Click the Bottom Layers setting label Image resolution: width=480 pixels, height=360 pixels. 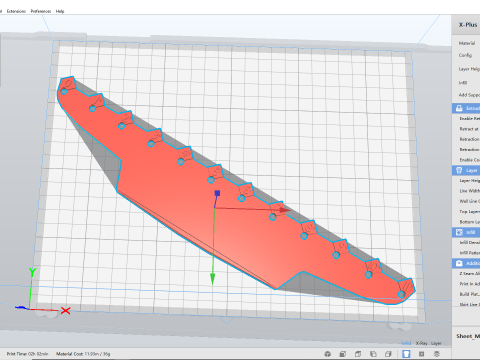point(470,222)
